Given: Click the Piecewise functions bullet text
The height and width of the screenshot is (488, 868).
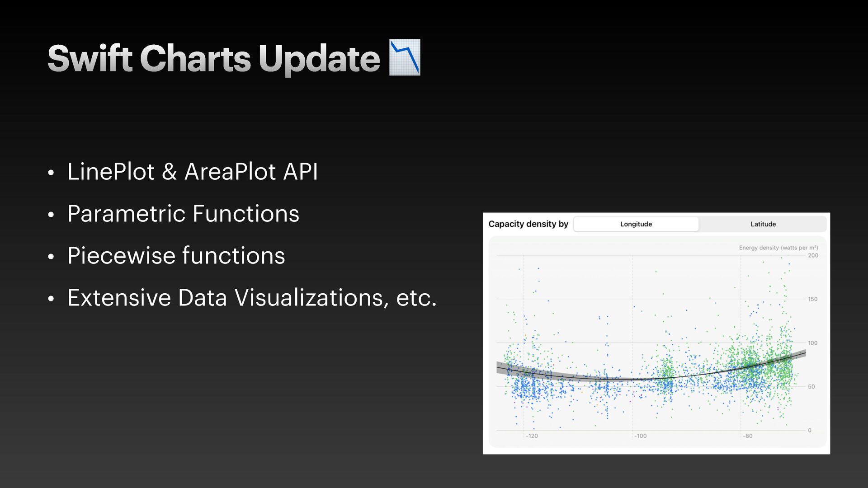Looking at the screenshot, I should 176,256.
